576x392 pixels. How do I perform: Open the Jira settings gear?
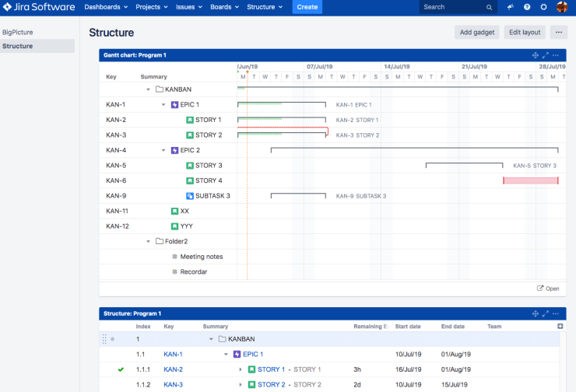(544, 7)
